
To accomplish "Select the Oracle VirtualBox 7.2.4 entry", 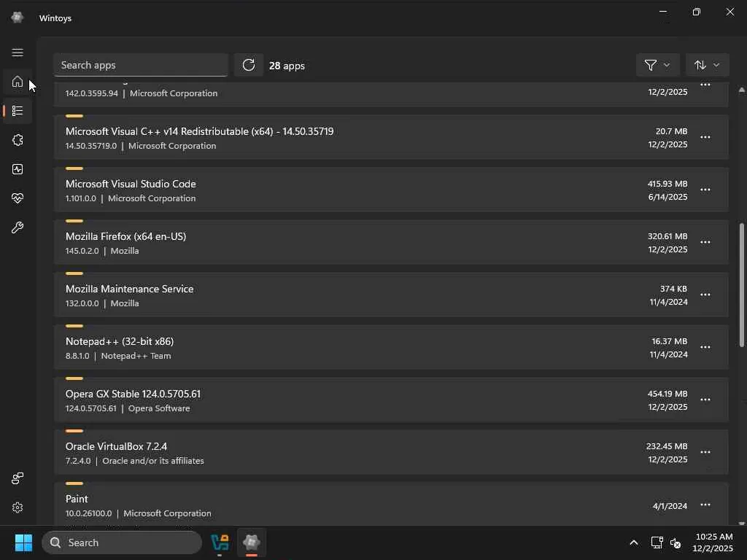I will tap(391, 452).
